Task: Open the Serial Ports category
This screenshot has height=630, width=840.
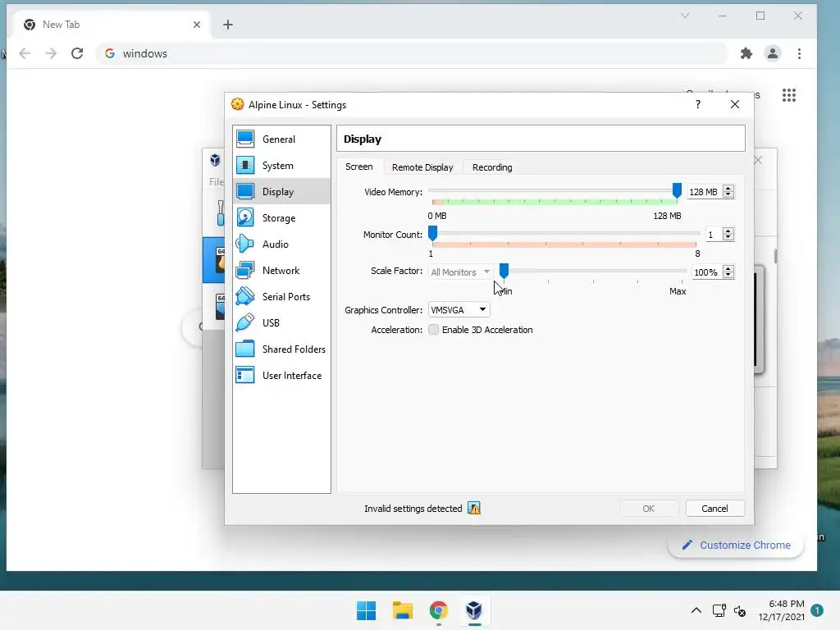Action: pyautogui.click(x=281, y=296)
